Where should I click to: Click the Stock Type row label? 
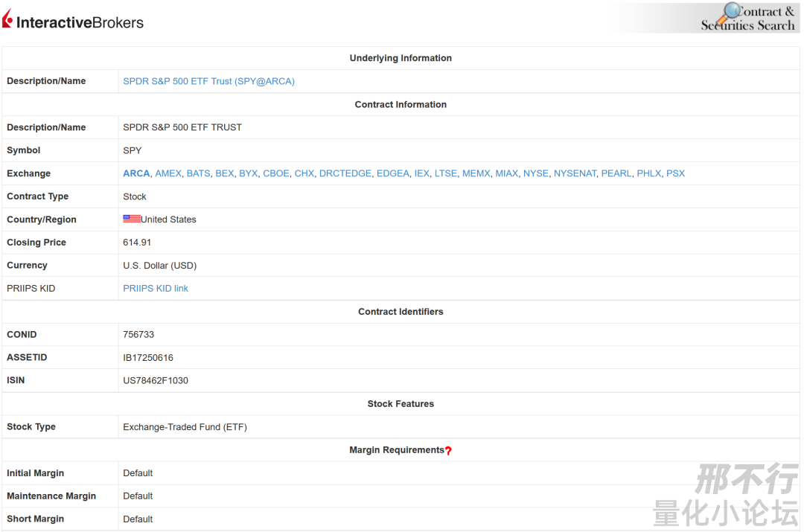pos(31,427)
